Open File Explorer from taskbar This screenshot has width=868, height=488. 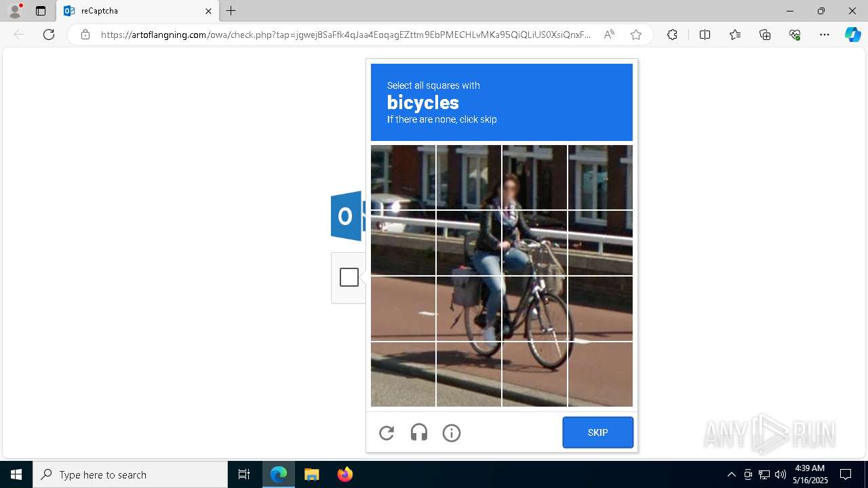[x=312, y=474]
